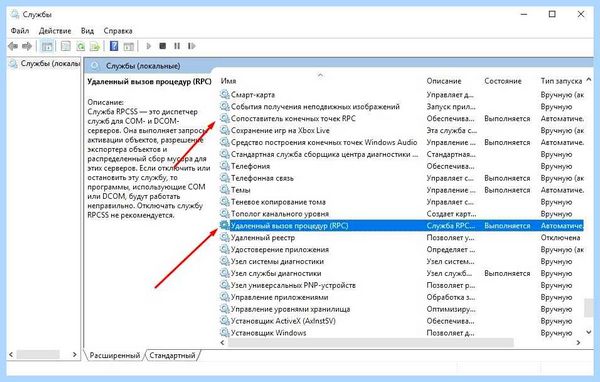Click the icon in Службы (локальные) header
Viewport: 600px width, 382px height.
coord(95,66)
